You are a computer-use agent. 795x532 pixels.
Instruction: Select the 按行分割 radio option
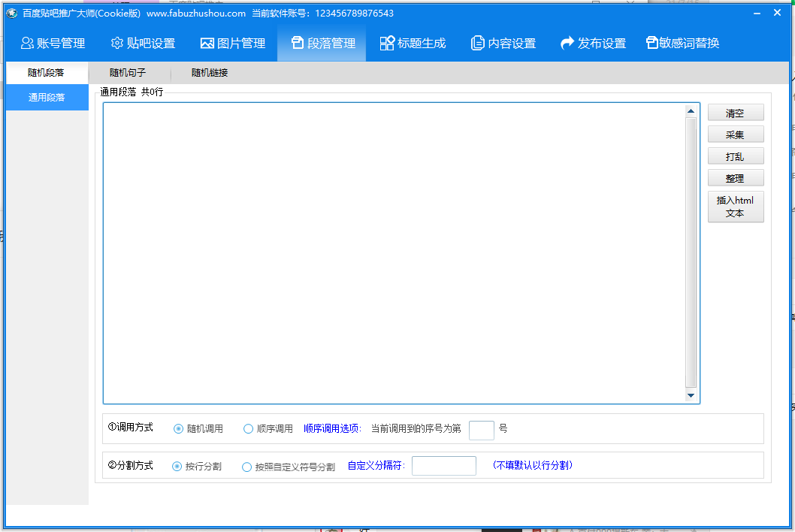coord(177,466)
